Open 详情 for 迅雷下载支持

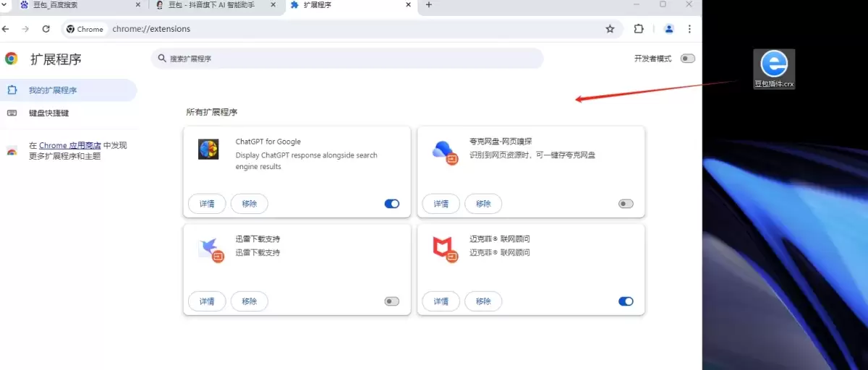(207, 301)
